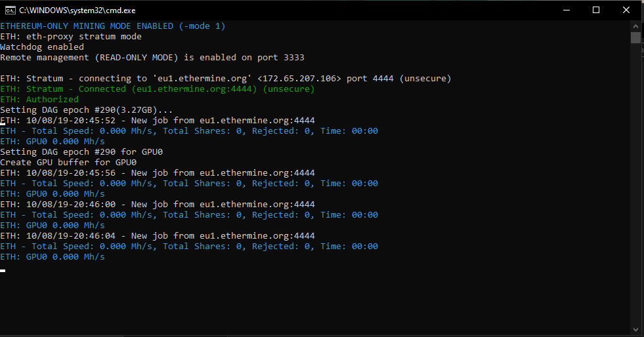Click the new job line timestamped 20:46:04
The height and width of the screenshot is (337, 644).
tap(158, 236)
